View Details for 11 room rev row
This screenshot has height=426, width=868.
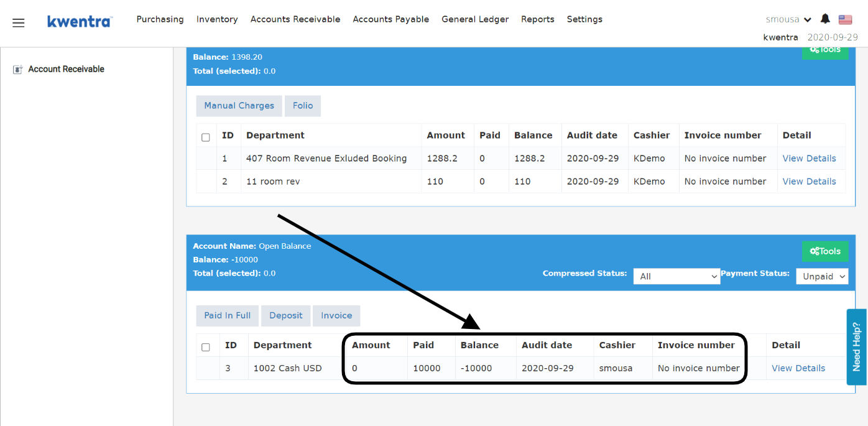(x=809, y=182)
